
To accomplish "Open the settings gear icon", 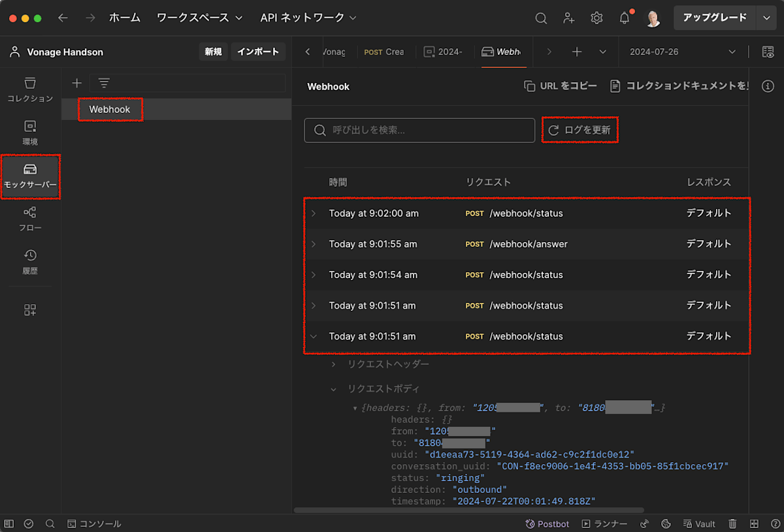I will point(596,18).
